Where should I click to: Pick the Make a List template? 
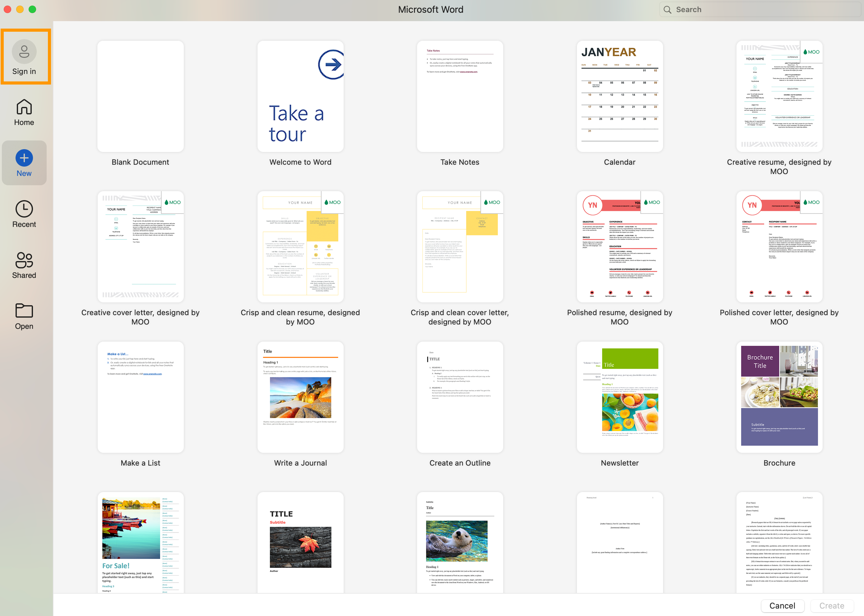(141, 397)
